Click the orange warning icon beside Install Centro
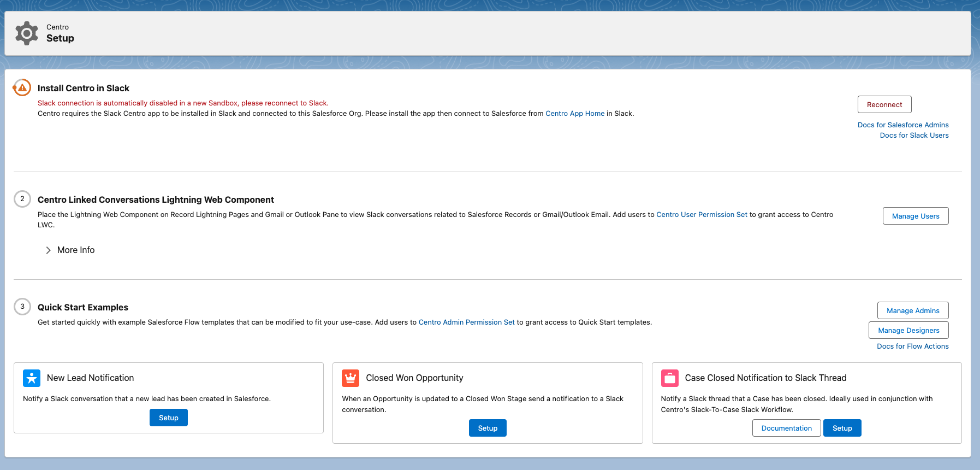Viewport: 980px width, 470px height. pyautogui.click(x=22, y=87)
